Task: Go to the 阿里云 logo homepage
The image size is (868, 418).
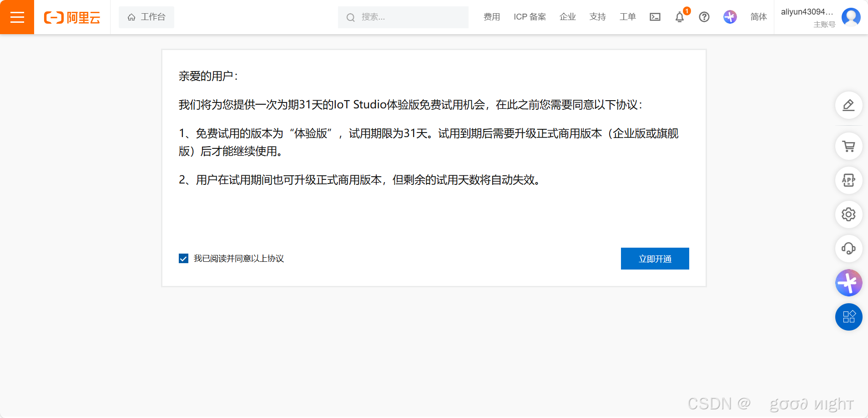Action: [x=72, y=18]
